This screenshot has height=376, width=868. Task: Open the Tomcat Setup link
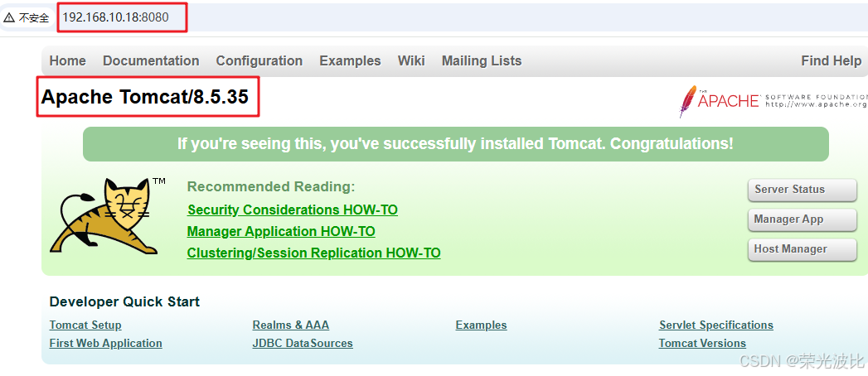[85, 325]
